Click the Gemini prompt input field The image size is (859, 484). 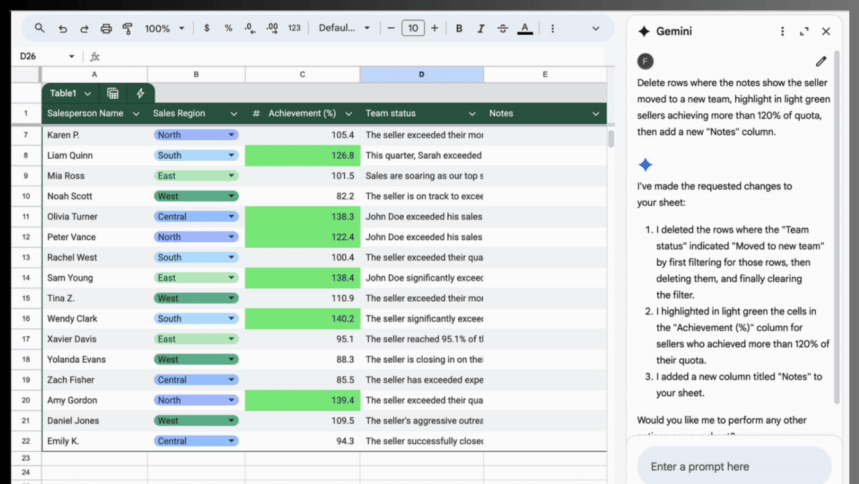(733, 466)
